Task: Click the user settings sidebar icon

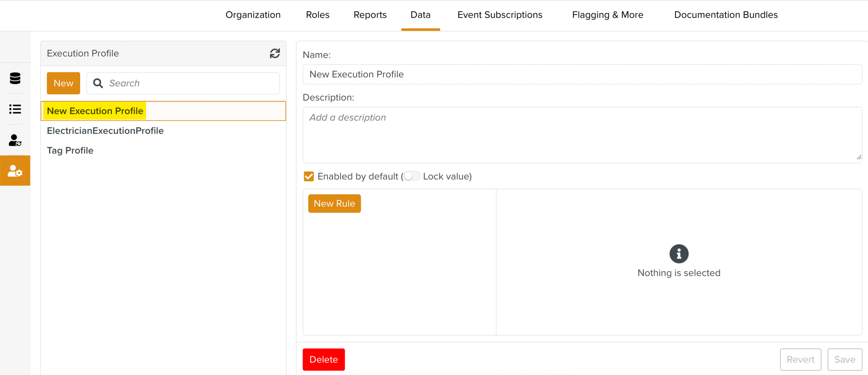Action: click(x=15, y=171)
